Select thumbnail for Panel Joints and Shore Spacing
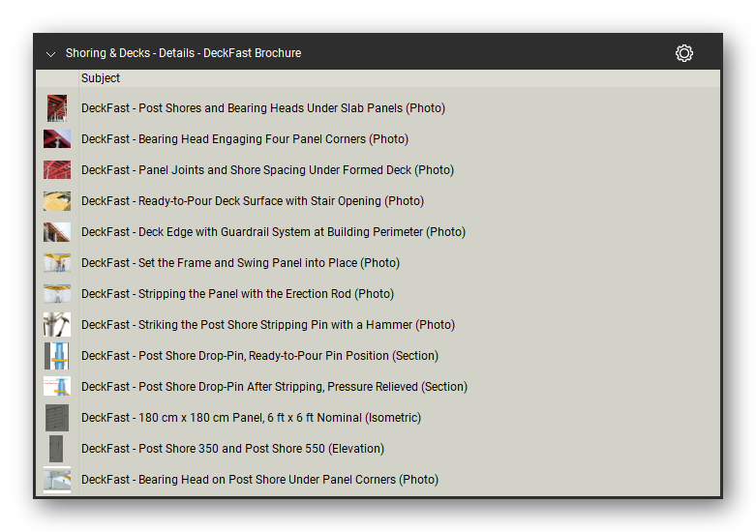 (57, 169)
